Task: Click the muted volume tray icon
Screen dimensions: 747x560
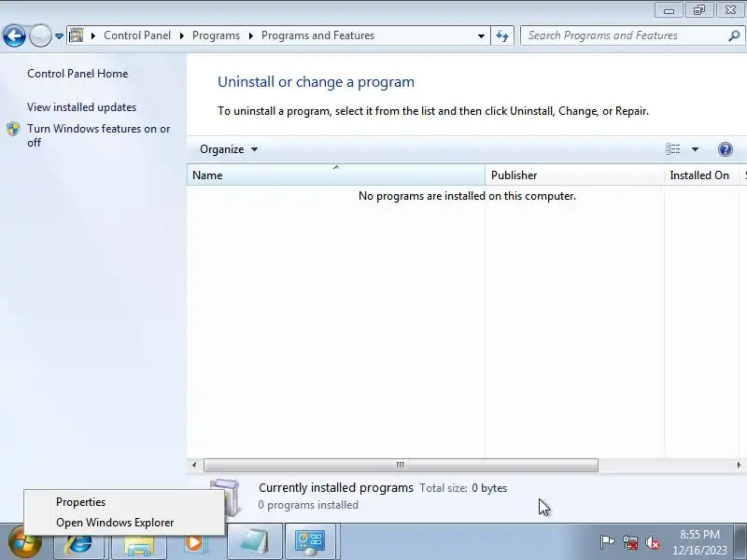Action: (653, 542)
